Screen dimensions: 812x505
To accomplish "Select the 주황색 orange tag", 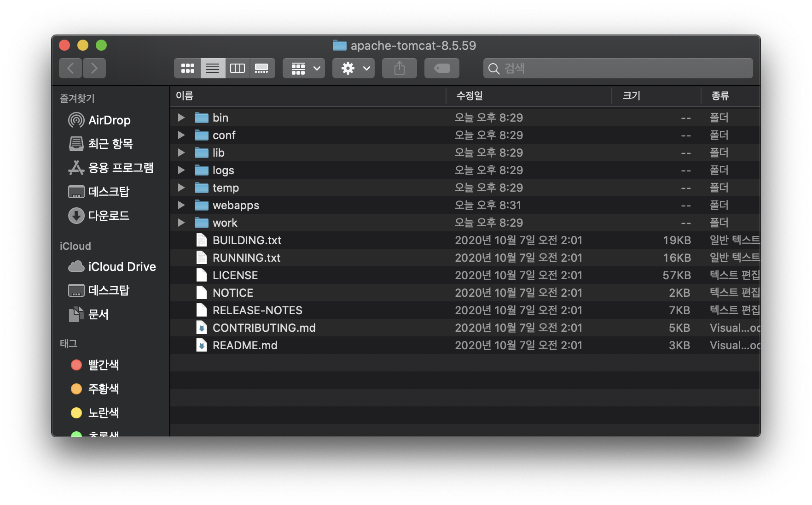I will click(95, 389).
